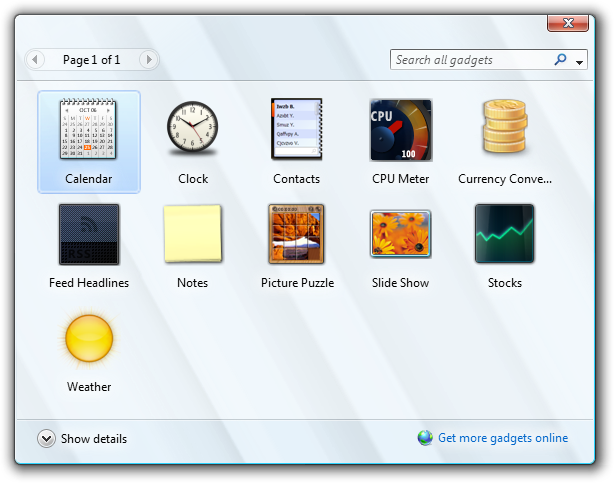This screenshot has width=614, height=484.
Task: Choose the Contacts gadget icon
Action: (x=296, y=129)
